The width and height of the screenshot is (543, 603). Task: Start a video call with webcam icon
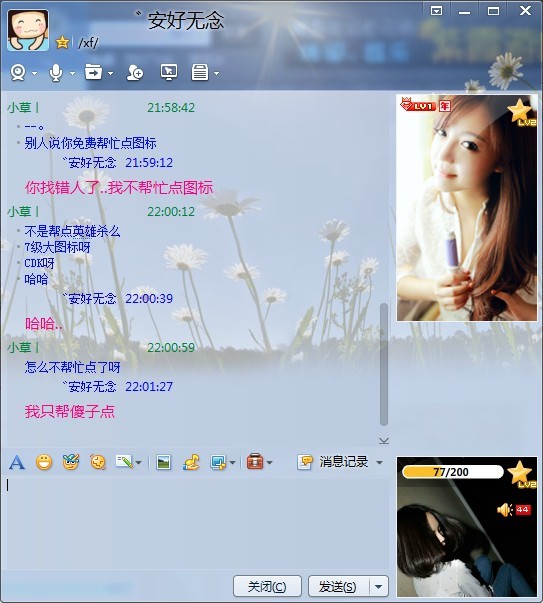[18, 72]
